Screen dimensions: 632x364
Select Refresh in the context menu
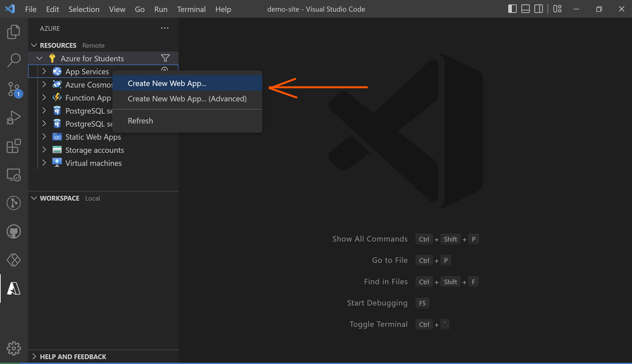(x=187, y=121)
